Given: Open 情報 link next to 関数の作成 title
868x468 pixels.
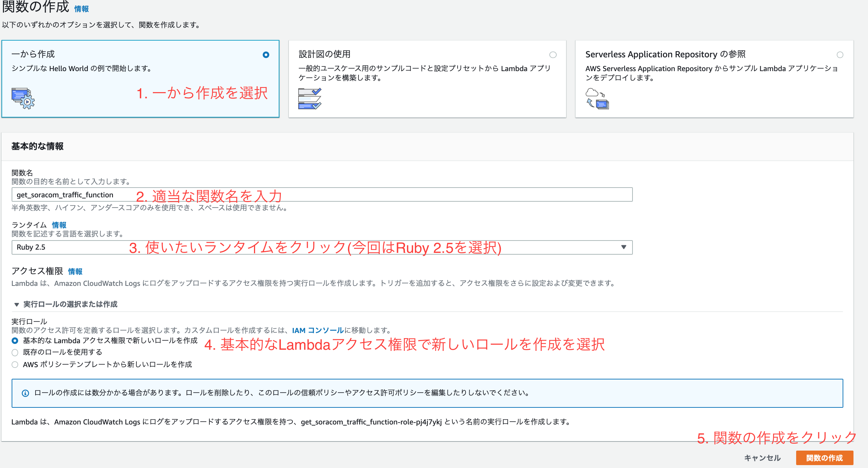Looking at the screenshot, I should pos(82,9).
